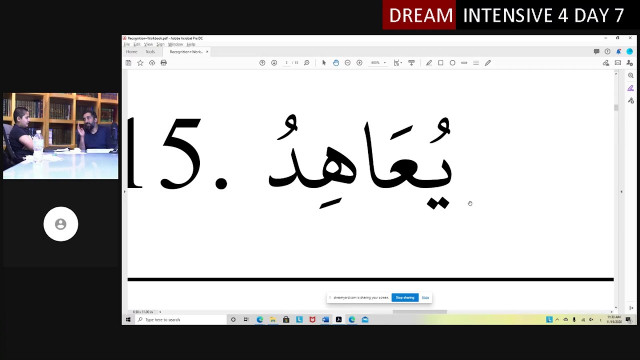The image size is (640, 360).
Task: Expand the fit page options dropdown
Action: (398, 63)
